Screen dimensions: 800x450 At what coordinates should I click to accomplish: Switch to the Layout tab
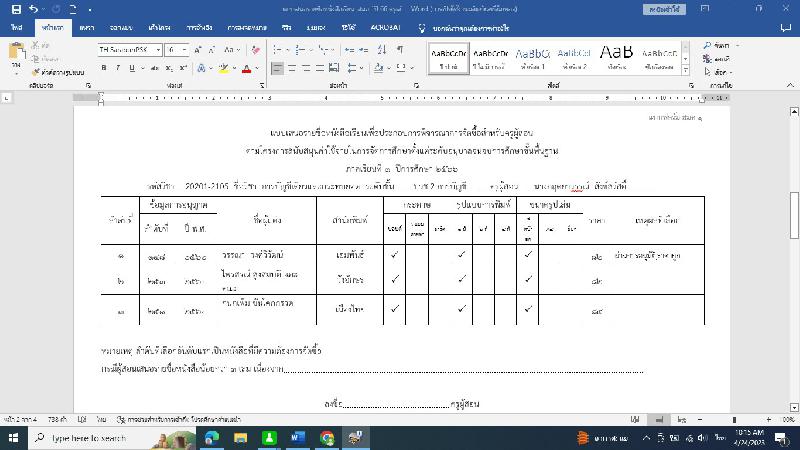click(x=159, y=28)
